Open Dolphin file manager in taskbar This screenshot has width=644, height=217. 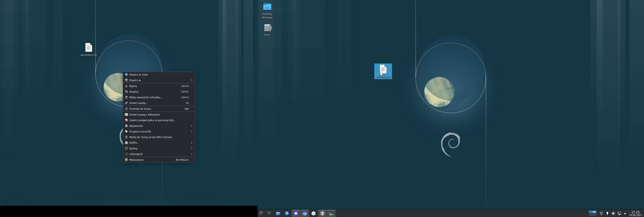pyautogui.click(x=278, y=213)
